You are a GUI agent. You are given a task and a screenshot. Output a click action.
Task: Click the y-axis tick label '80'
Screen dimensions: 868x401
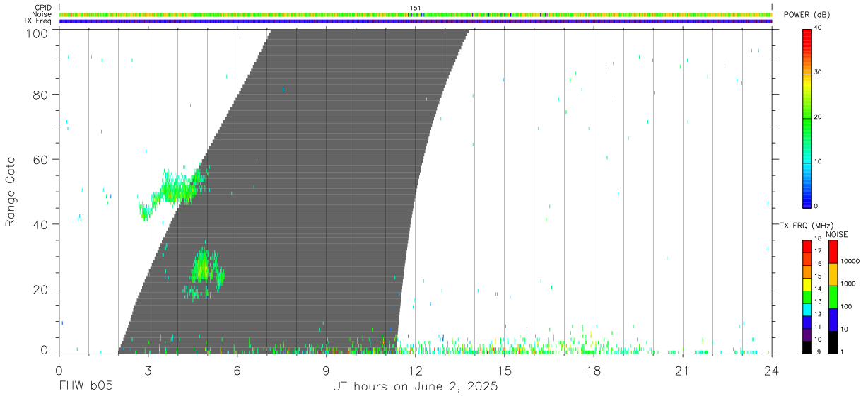click(x=41, y=94)
